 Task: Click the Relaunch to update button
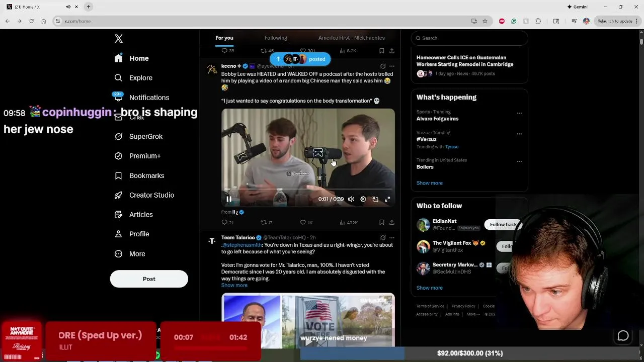614,21
